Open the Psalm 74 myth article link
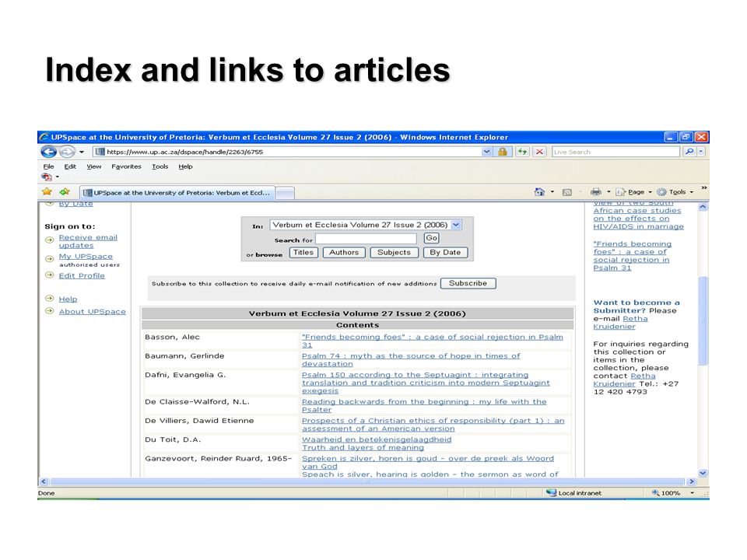This screenshot has width=747, height=560. (x=411, y=359)
